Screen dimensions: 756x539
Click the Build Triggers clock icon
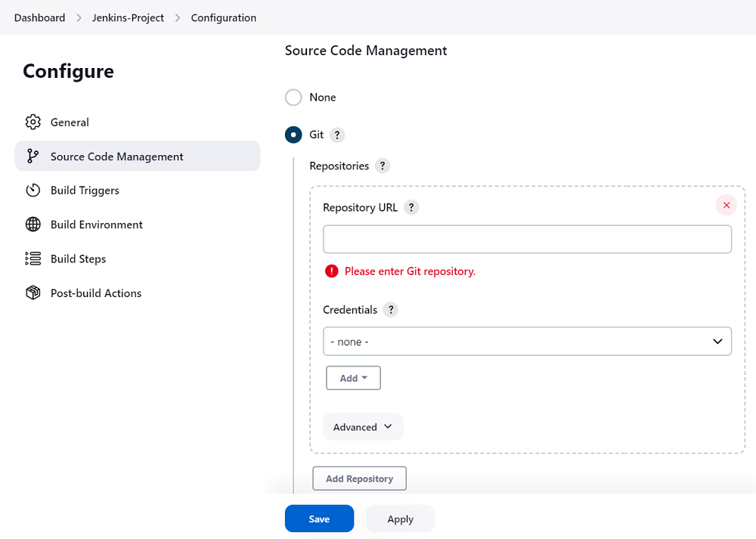(x=33, y=191)
